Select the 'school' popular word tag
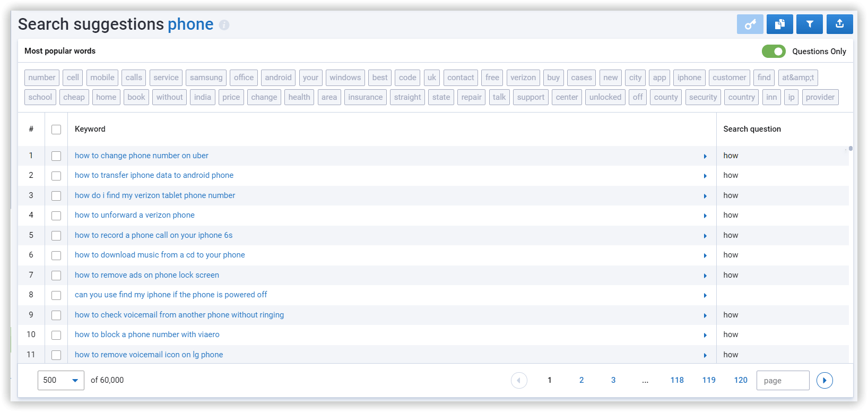This screenshot has height=412, width=868. pyautogui.click(x=40, y=97)
